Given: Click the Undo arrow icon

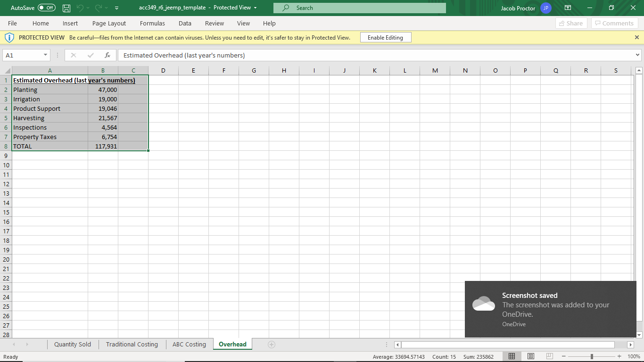Looking at the screenshot, I should (80, 8).
